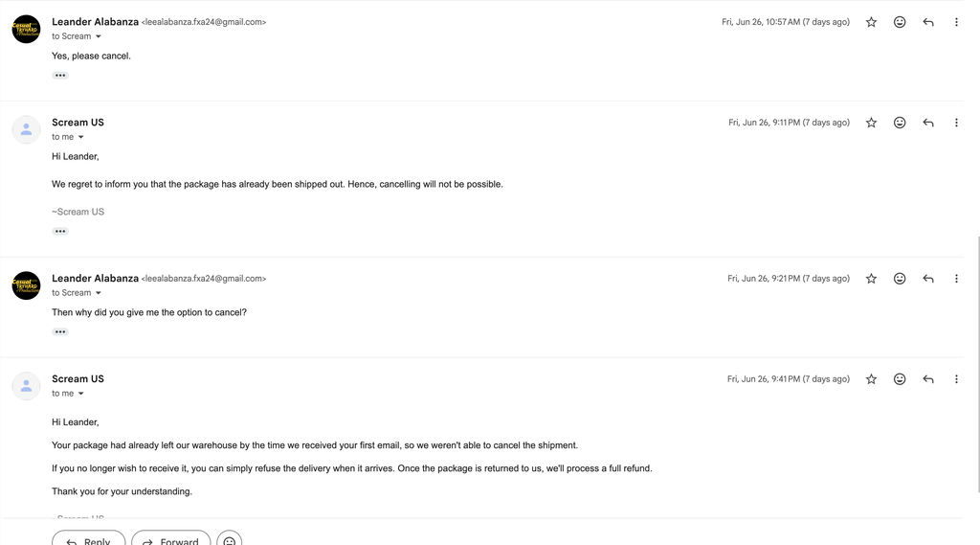Open more options for 9:41 PM message
The height and width of the screenshot is (545, 980).
tap(956, 379)
